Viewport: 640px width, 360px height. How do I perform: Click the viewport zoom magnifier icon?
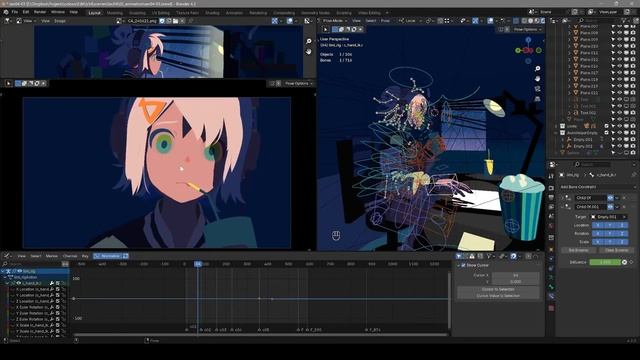(x=538, y=69)
